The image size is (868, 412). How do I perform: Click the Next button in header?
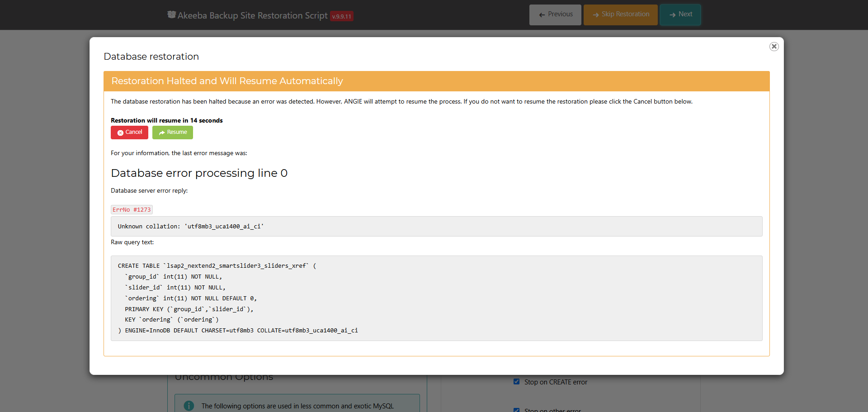pyautogui.click(x=680, y=15)
